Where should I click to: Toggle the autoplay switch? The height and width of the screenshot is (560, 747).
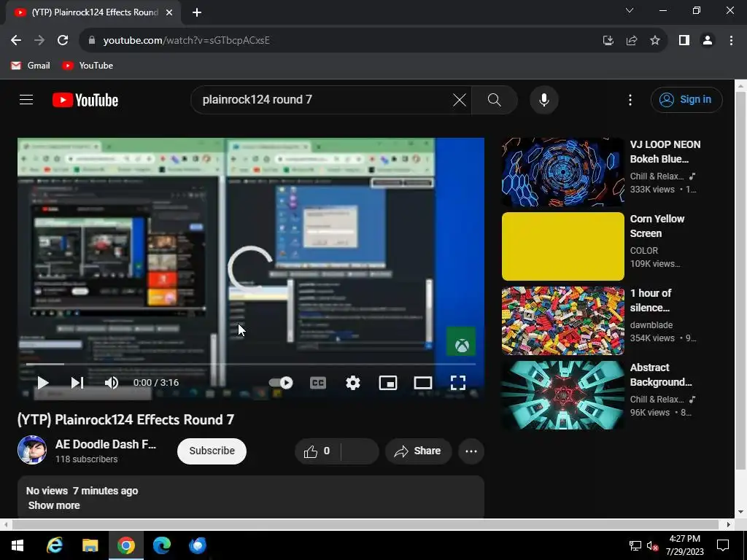tap(281, 382)
